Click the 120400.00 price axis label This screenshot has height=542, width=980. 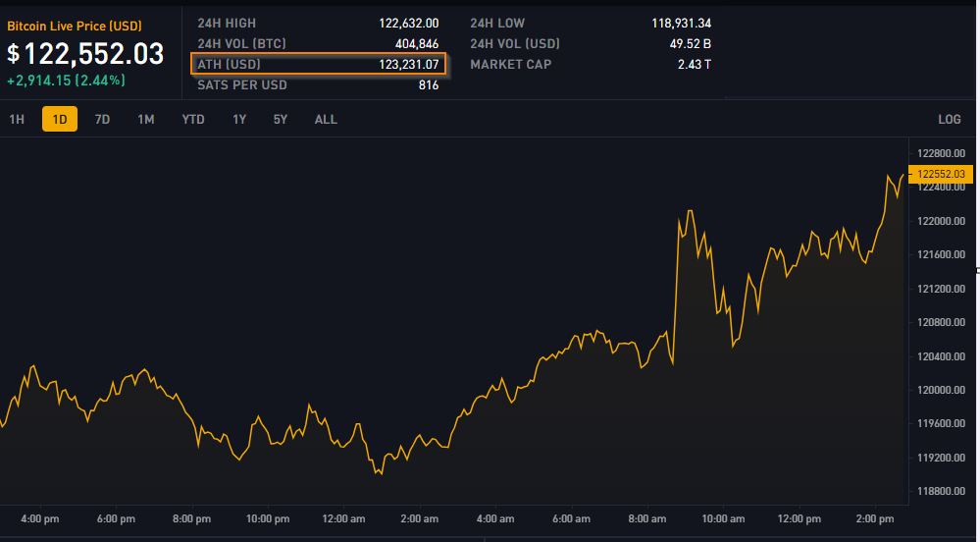click(941, 356)
